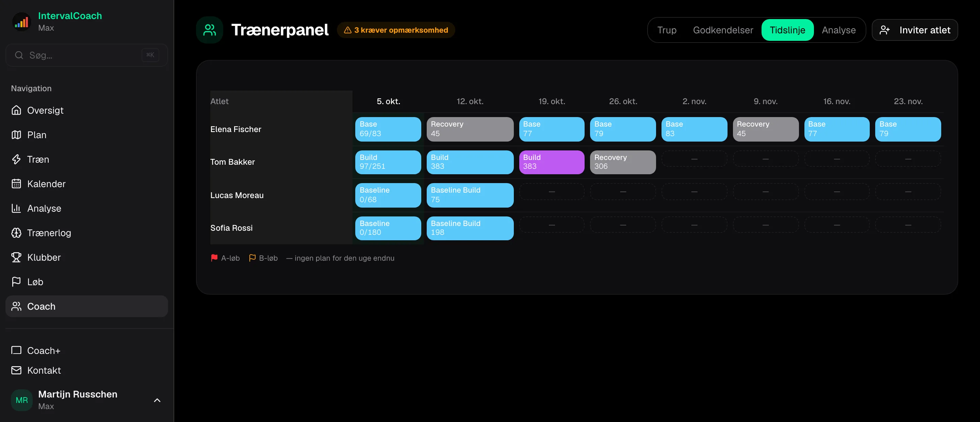Viewport: 980px width, 422px height.
Task: Open Elena Fischer's Recovery 45 block for 12. okt.
Action: [470, 129]
